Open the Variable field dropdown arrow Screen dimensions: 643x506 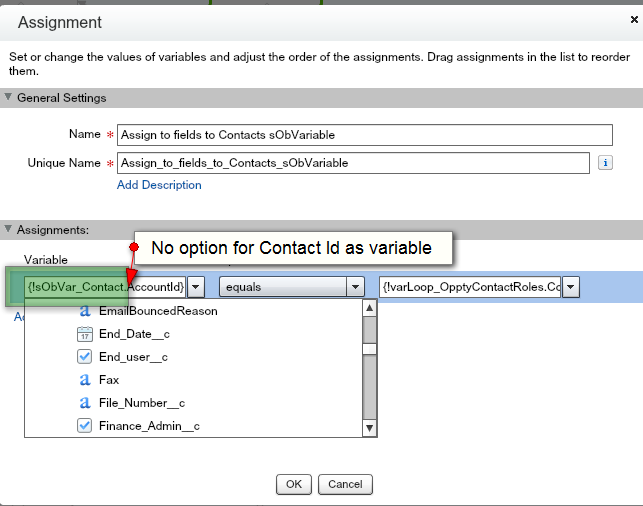pos(196,287)
